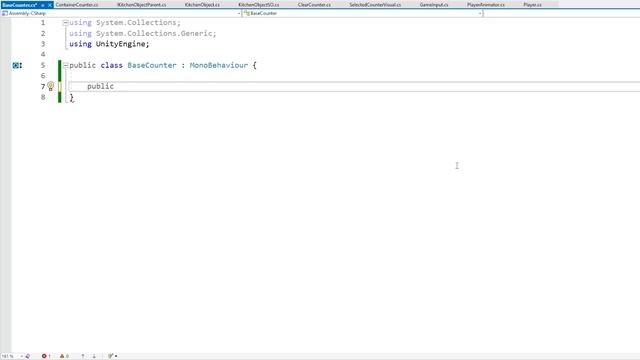Switch to the Player.cs tab
The image size is (640, 360).
(533, 5)
